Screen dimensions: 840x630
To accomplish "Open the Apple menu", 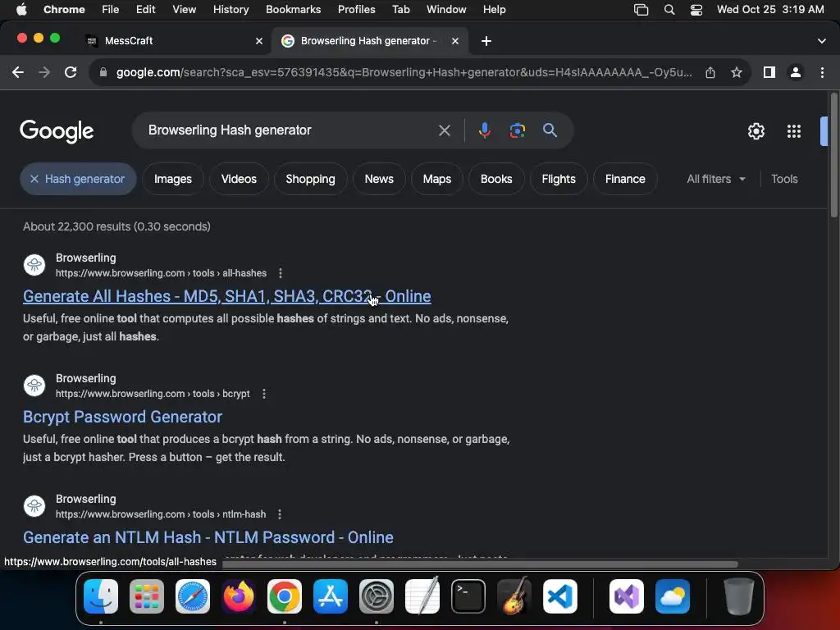I will coord(21,10).
